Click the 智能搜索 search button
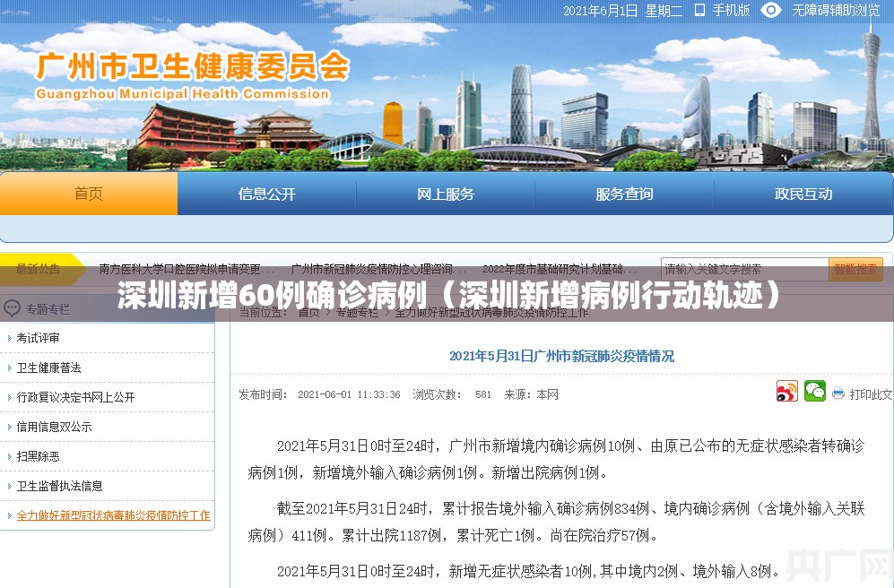The height and width of the screenshot is (588, 894). click(x=855, y=269)
